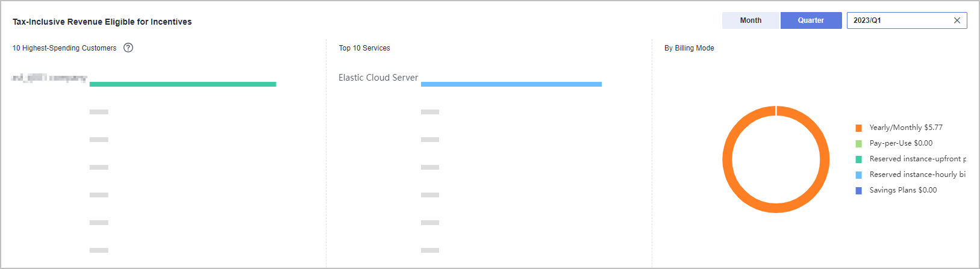980x269 pixels.
Task: Click the top customer green spending bar
Action: coord(183,84)
